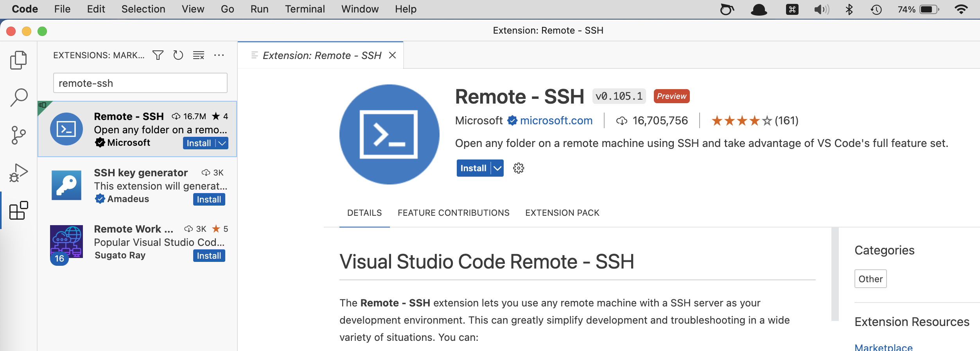Click the Filter Extensions funnel icon
Screen dimensions: 980x351
coord(158,55)
